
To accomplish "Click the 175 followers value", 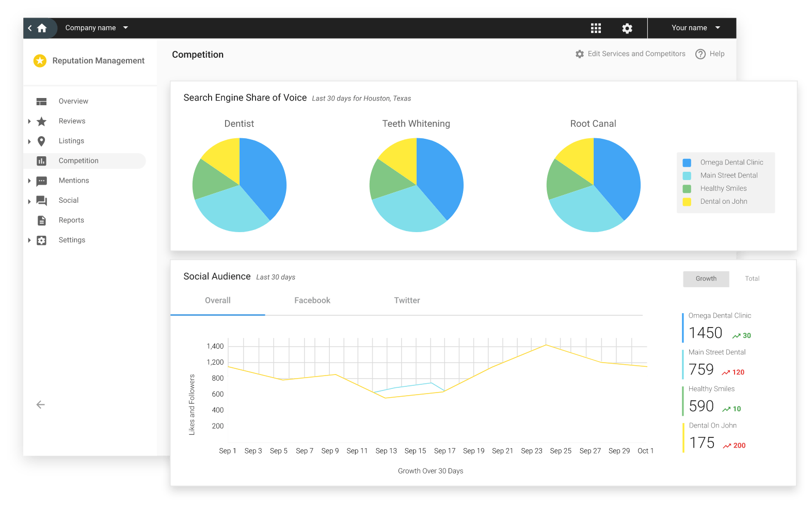I will click(x=702, y=443).
